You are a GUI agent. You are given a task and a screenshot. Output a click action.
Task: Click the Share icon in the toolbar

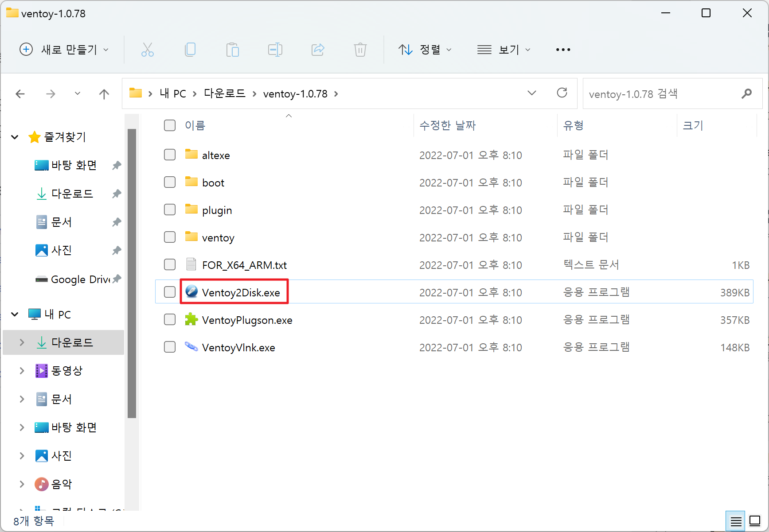(x=318, y=50)
